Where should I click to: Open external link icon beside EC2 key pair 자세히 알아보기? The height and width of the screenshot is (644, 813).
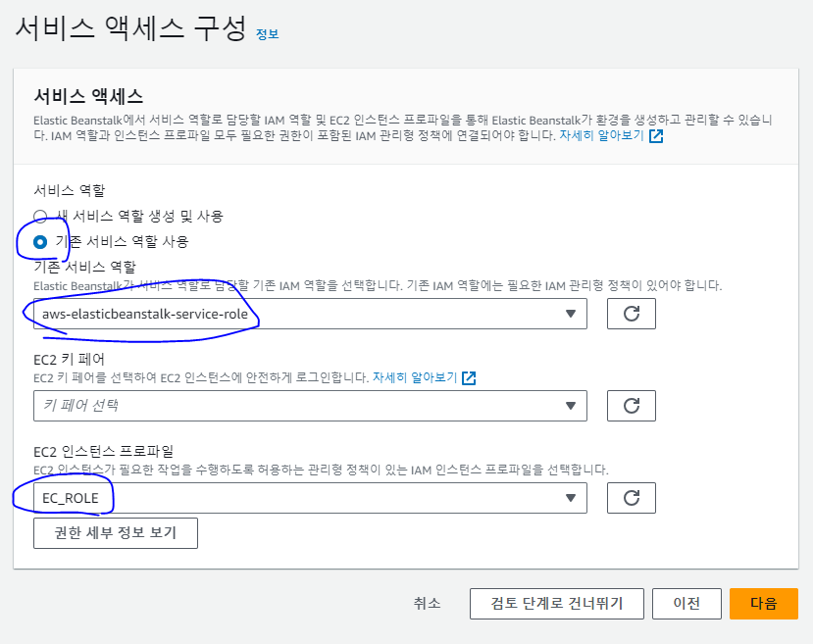[469, 377]
